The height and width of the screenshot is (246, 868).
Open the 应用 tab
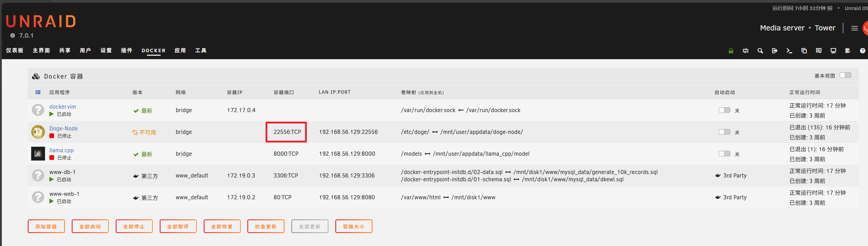pos(180,51)
